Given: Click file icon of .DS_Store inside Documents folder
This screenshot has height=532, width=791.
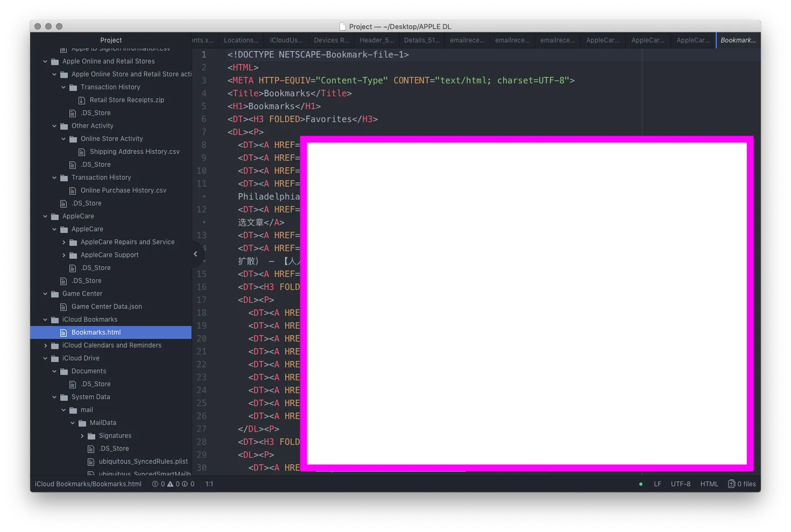Looking at the screenshot, I should coord(73,384).
